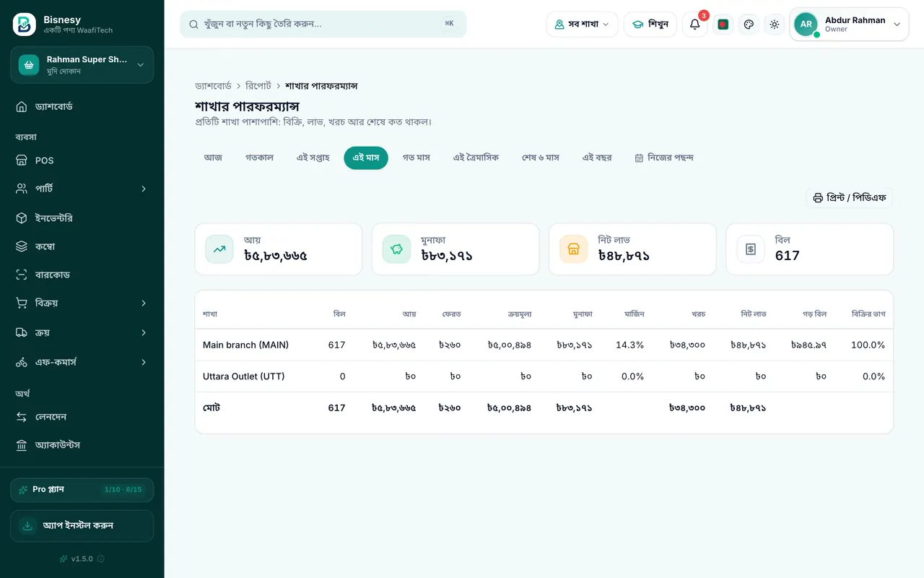Open নিজের পছন্দ custom date range
Image resolution: width=924 pixels, height=578 pixels.
click(x=664, y=158)
